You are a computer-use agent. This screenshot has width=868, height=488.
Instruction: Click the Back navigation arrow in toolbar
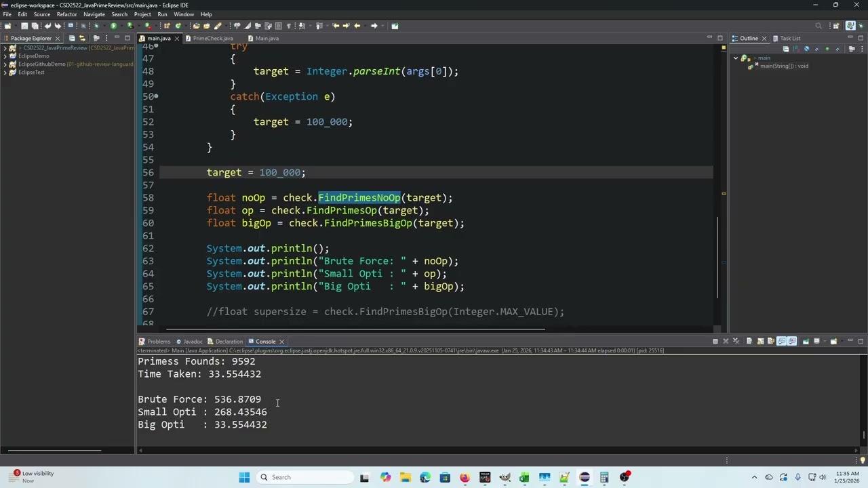(357, 26)
